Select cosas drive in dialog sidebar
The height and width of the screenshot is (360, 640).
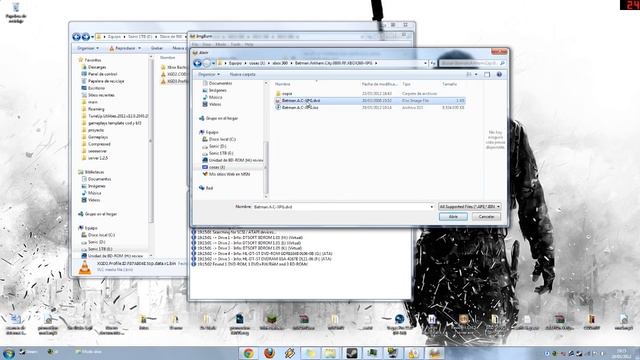pyautogui.click(x=217, y=167)
